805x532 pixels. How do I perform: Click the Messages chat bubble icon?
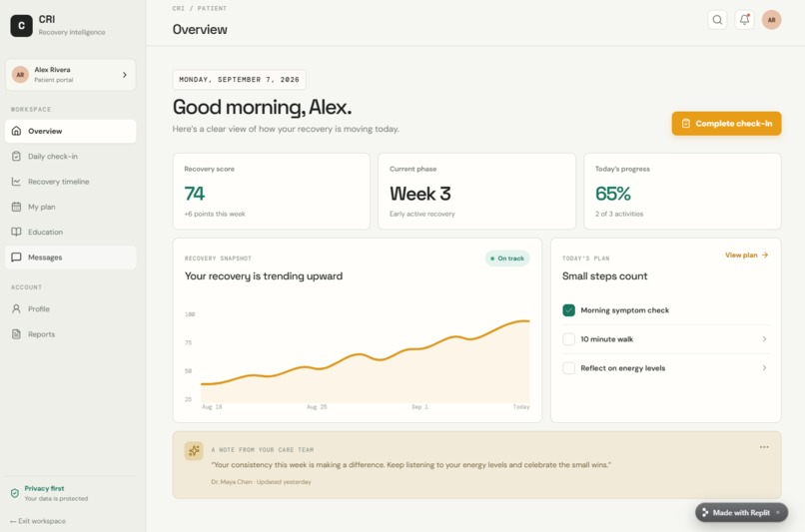click(x=16, y=258)
